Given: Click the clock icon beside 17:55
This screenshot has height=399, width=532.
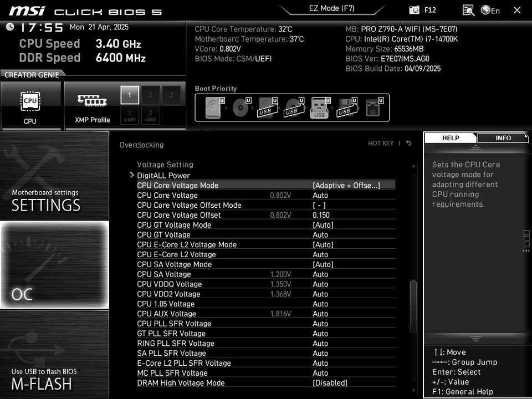Looking at the screenshot, I should pyautogui.click(x=10, y=27).
